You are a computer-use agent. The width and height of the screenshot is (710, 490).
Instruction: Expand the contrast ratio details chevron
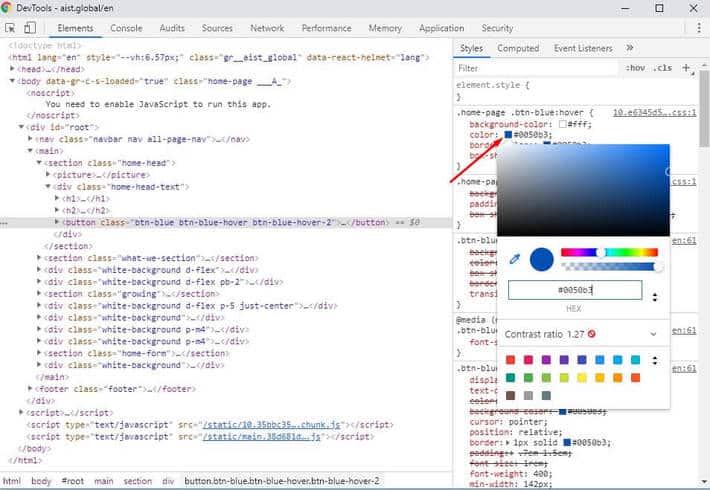(653, 334)
